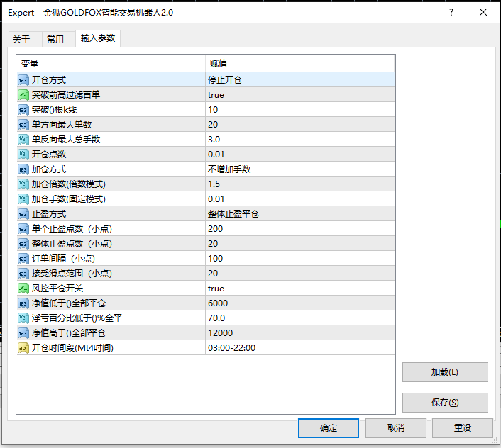Edit value 6000 for 净值低于()全部平仓
Viewport: 501px width, 448px height.
pos(299,303)
